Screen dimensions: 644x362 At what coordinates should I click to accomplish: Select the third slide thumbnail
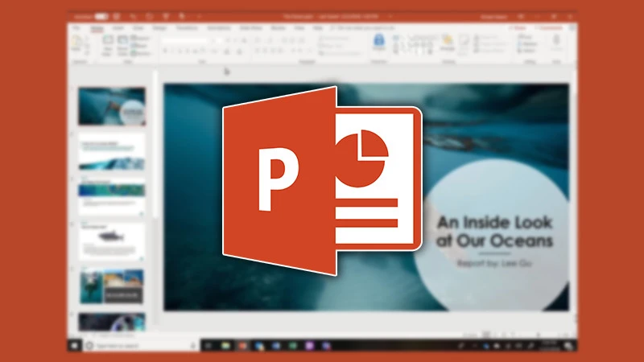click(112, 196)
